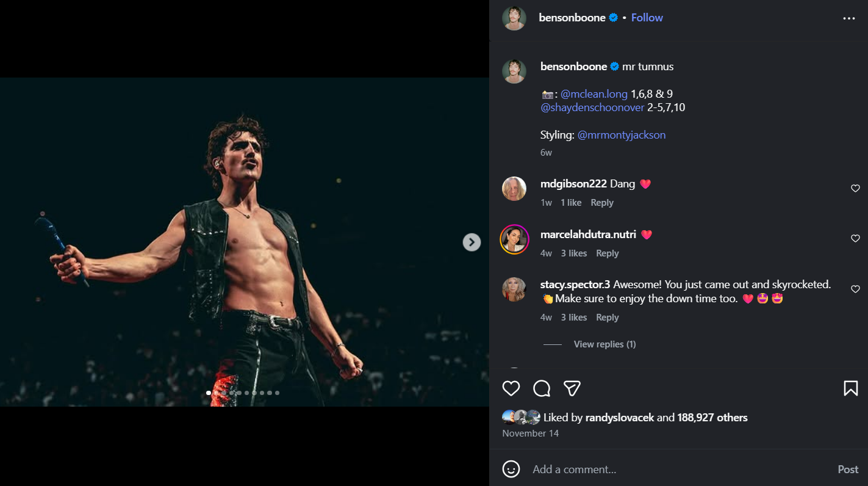Image resolution: width=868 pixels, height=486 pixels.
Task: Expand View replies (1) under stacy.spector.3
Action: [x=604, y=344]
